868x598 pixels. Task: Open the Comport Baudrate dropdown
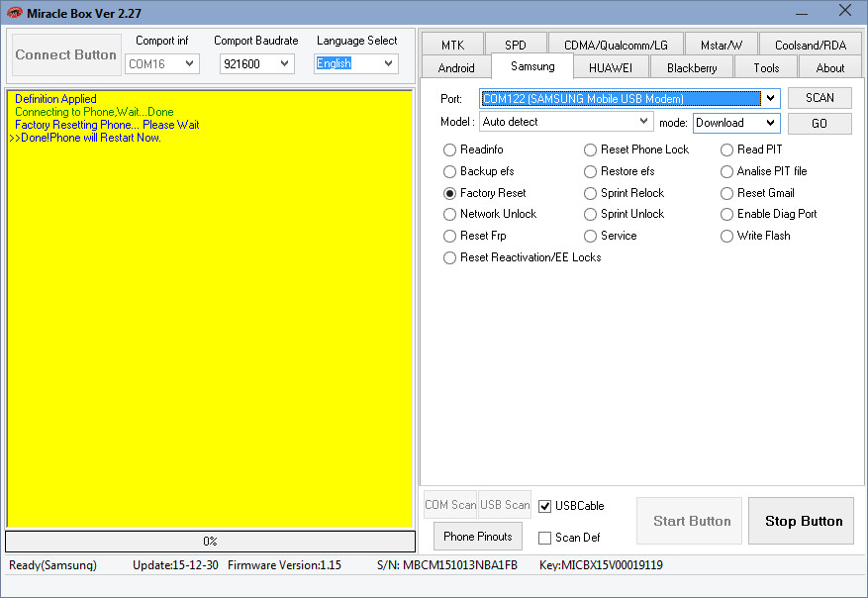pyautogui.click(x=285, y=63)
